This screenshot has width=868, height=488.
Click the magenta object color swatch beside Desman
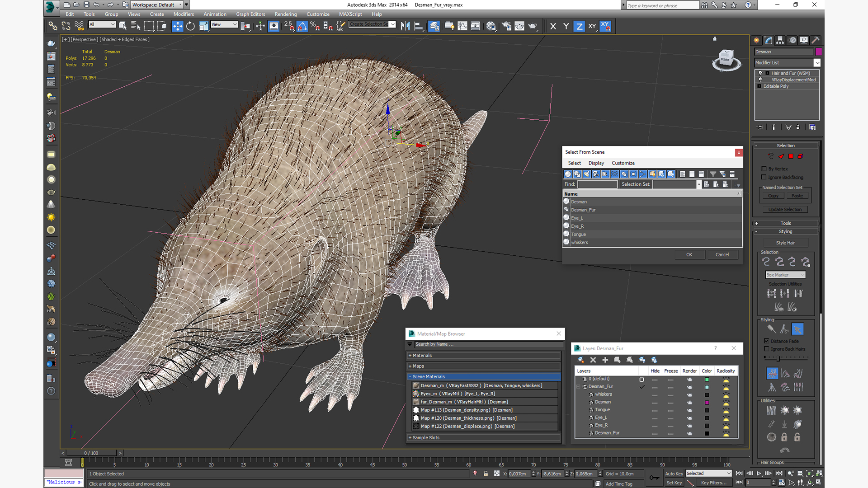pyautogui.click(x=818, y=52)
